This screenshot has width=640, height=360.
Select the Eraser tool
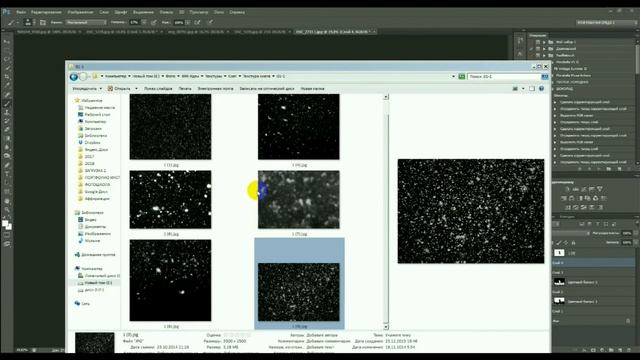(7, 129)
